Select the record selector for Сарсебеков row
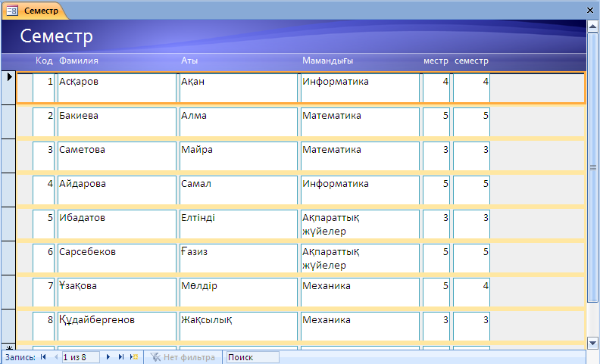 pyautogui.click(x=8, y=258)
